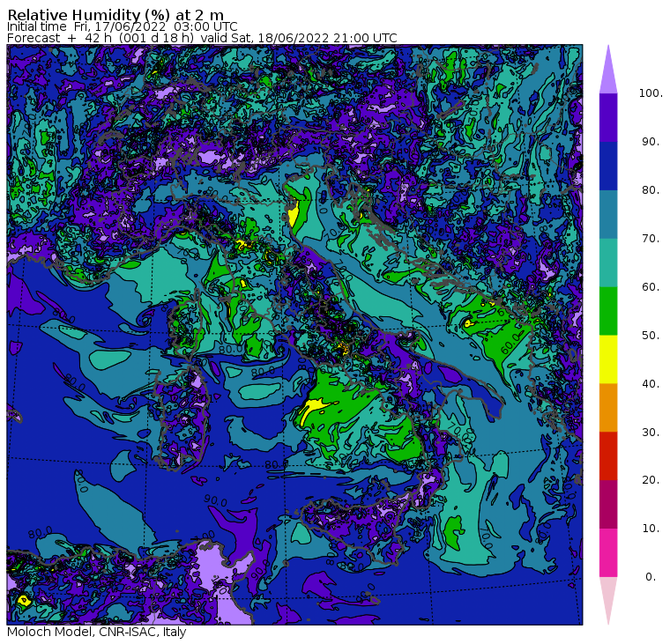Click the teal 60–70% legend band

[608, 263]
